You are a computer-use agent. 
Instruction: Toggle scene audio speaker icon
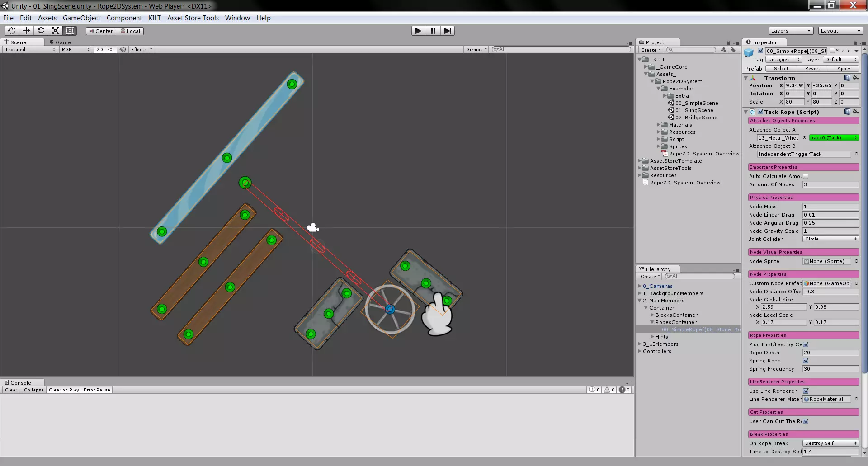coord(123,50)
